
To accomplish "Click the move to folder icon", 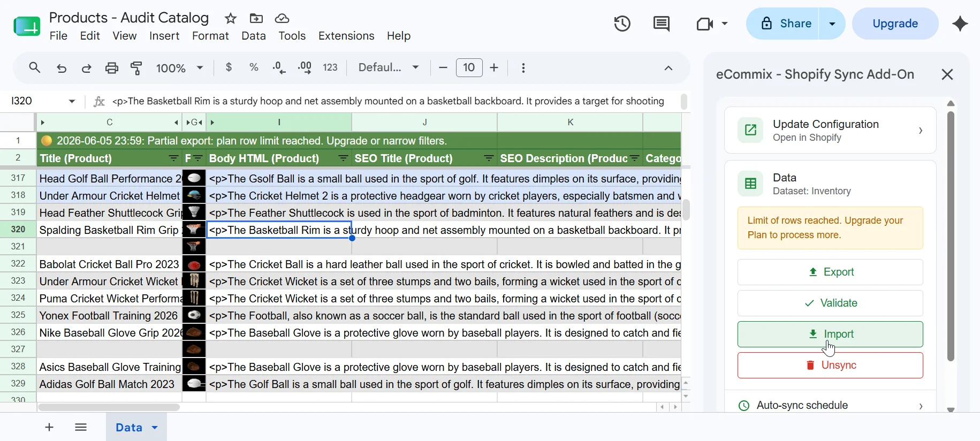I will pos(256,19).
